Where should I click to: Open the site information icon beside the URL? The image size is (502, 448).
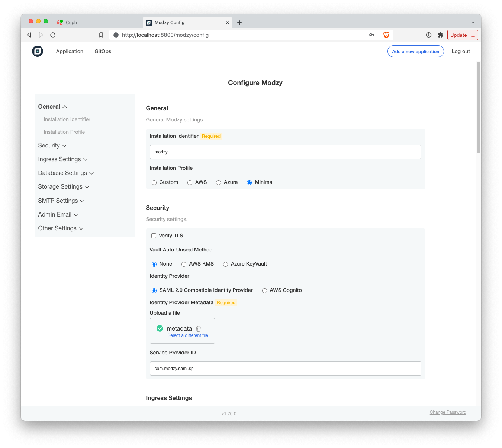[x=116, y=35]
